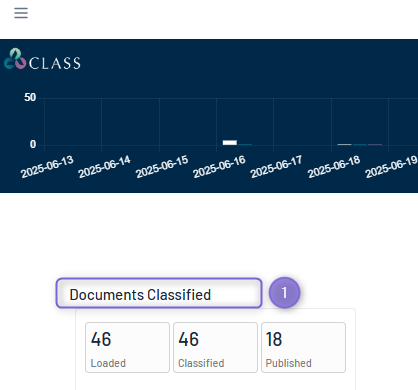Click the 2025-06-19 axis label

point(391,166)
